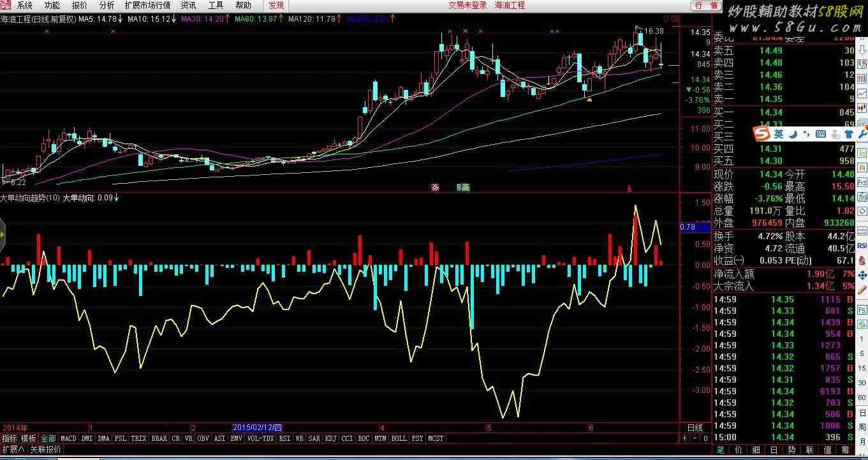Click the F10 info icon in right sidebar
The height and width of the screenshot is (460, 868).
862,182
